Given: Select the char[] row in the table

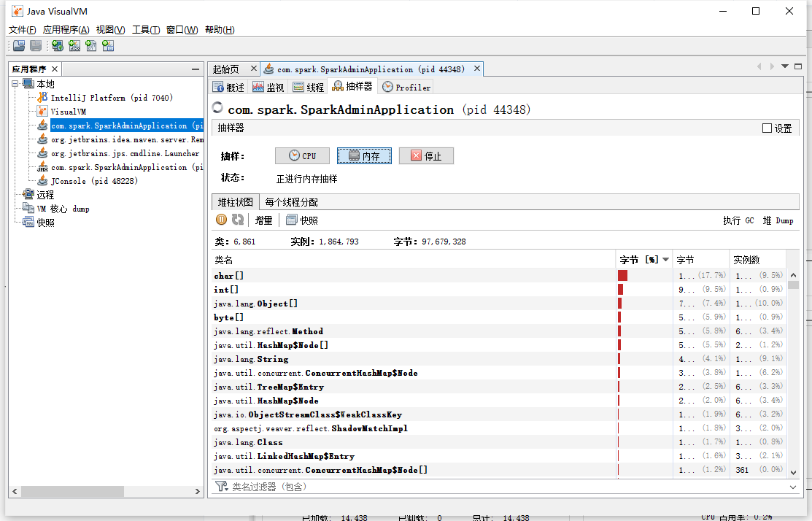Looking at the screenshot, I should 500,276.
